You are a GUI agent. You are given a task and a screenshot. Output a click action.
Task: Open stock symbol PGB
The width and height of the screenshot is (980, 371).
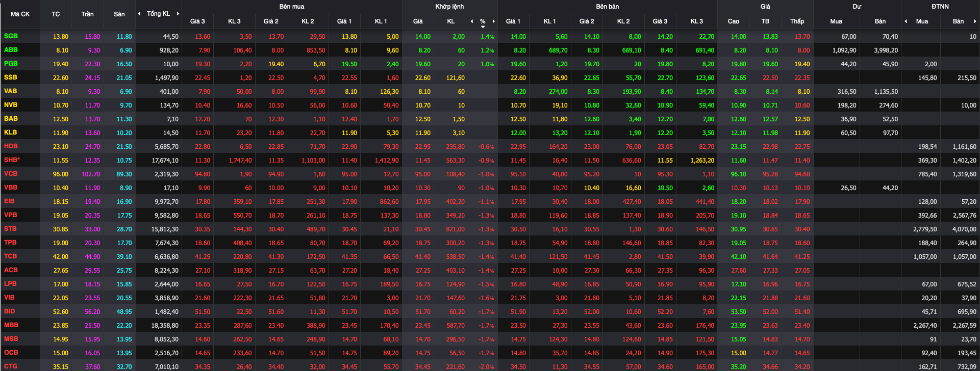pos(11,64)
